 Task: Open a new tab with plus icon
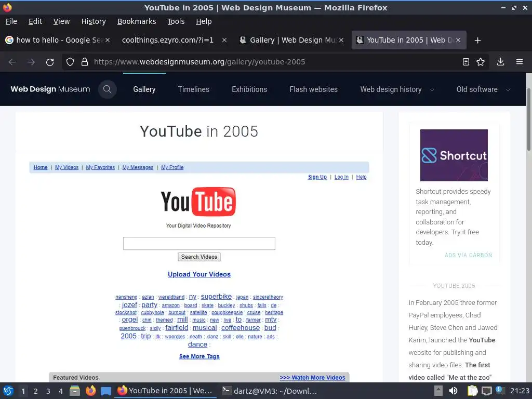point(478,41)
